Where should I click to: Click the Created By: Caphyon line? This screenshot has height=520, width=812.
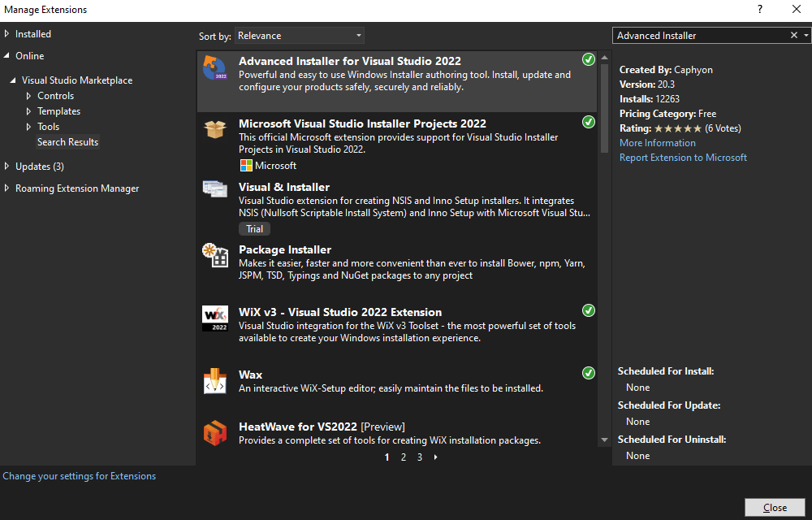(666, 70)
